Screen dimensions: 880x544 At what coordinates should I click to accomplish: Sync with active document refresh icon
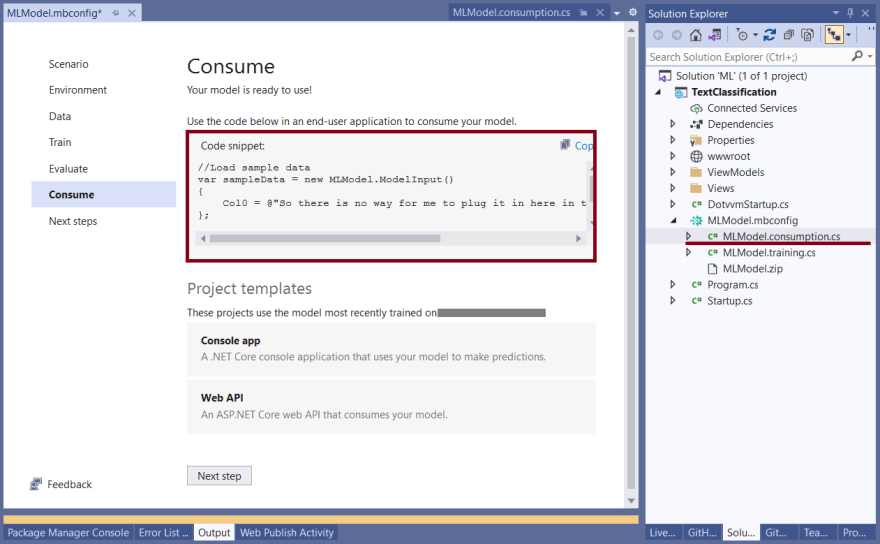[x=769, y=35]
